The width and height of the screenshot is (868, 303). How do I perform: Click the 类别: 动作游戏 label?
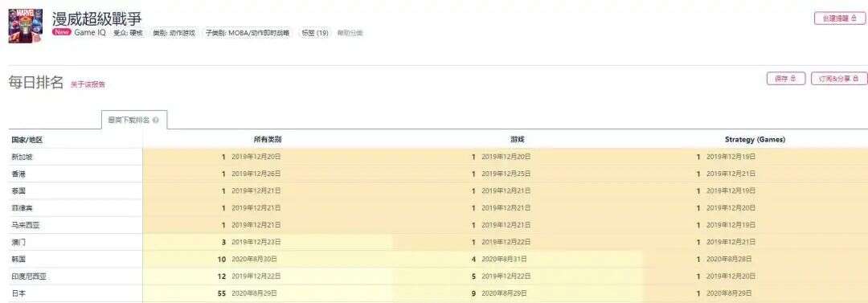[x=174, y=33]
